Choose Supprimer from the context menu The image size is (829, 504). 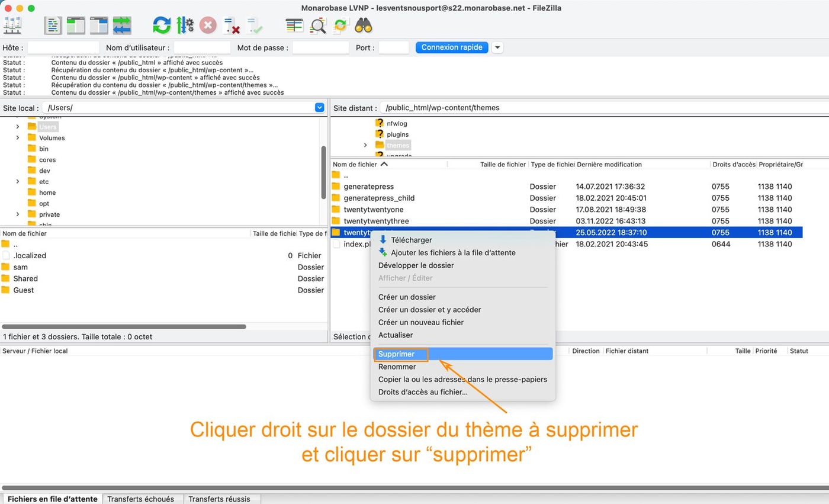[396, 354]
